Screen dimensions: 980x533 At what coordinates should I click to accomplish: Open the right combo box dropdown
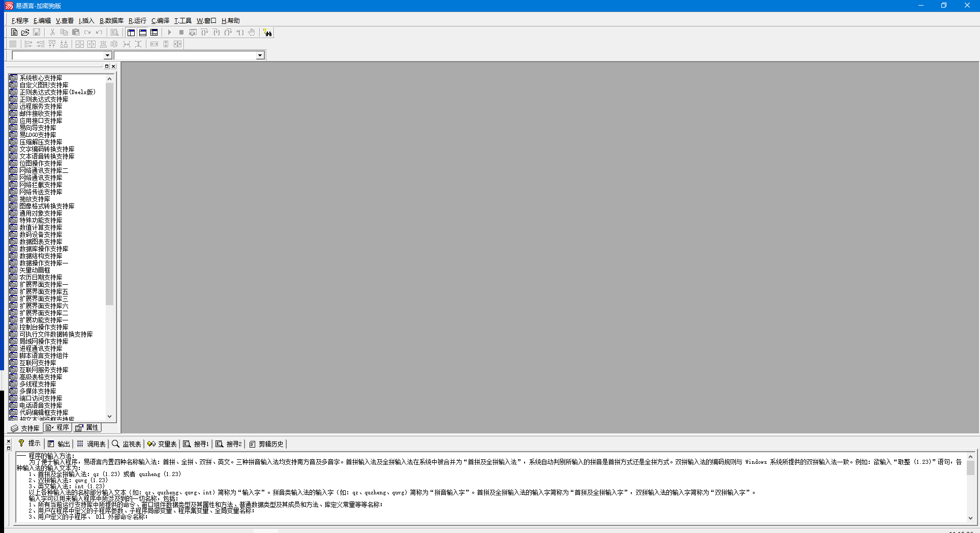click(259, 55)
